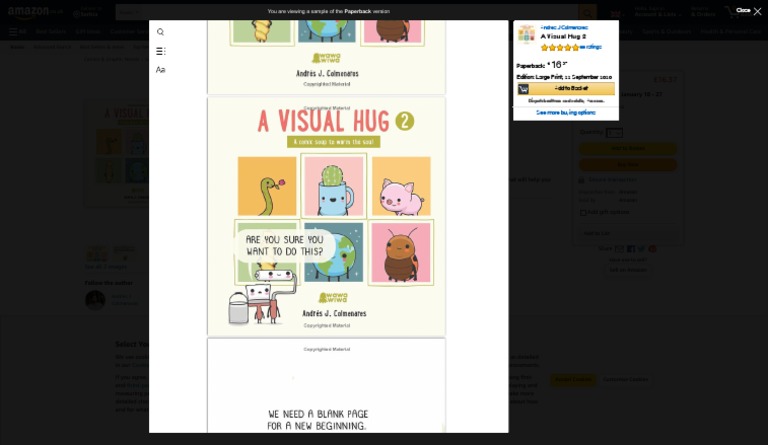Click the pink pig illustration on the cover
Screen dimensions: 768x445
[401, 186]
